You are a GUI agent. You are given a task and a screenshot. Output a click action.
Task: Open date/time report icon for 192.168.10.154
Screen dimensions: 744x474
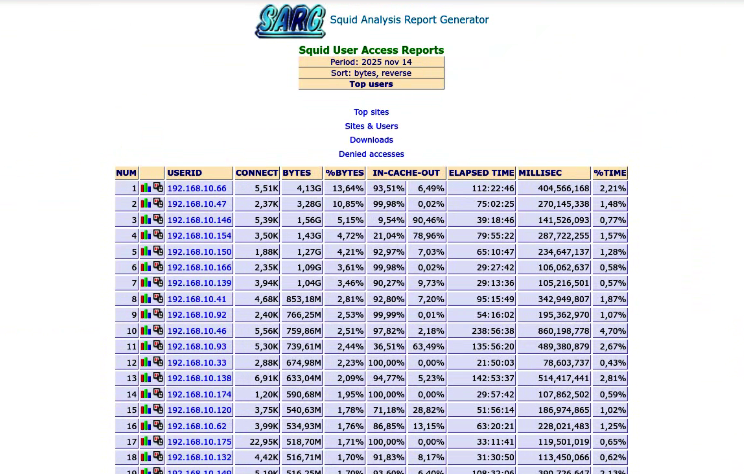158,235
